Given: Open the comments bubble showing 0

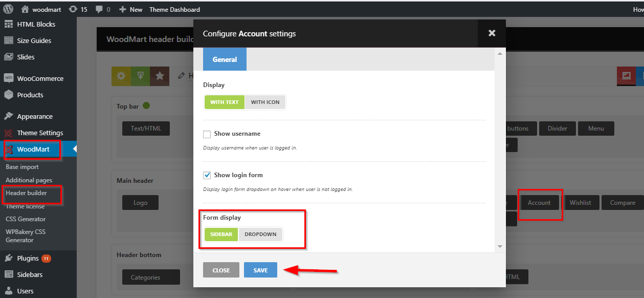Looking at the screenshot, I should pos(103,9).
